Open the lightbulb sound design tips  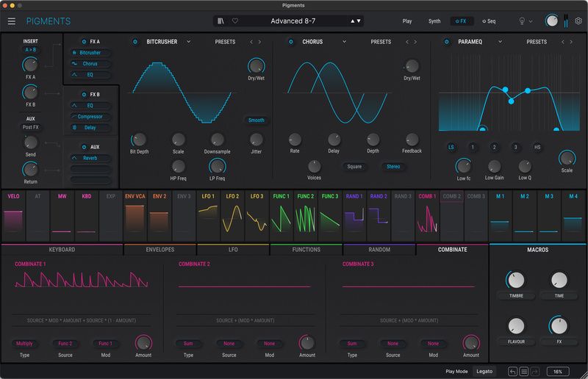pos(522,21)
